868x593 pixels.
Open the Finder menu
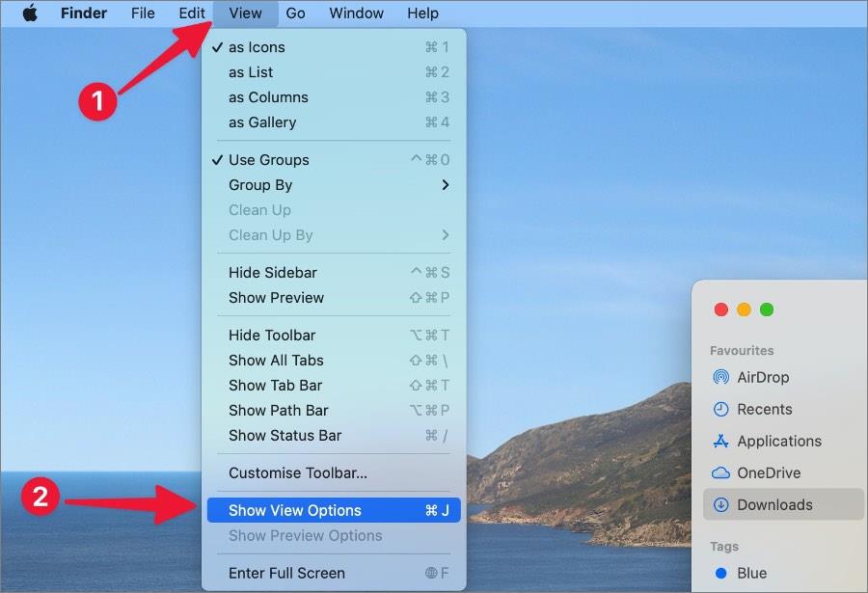pyautogui.click(x=84, y=13)
